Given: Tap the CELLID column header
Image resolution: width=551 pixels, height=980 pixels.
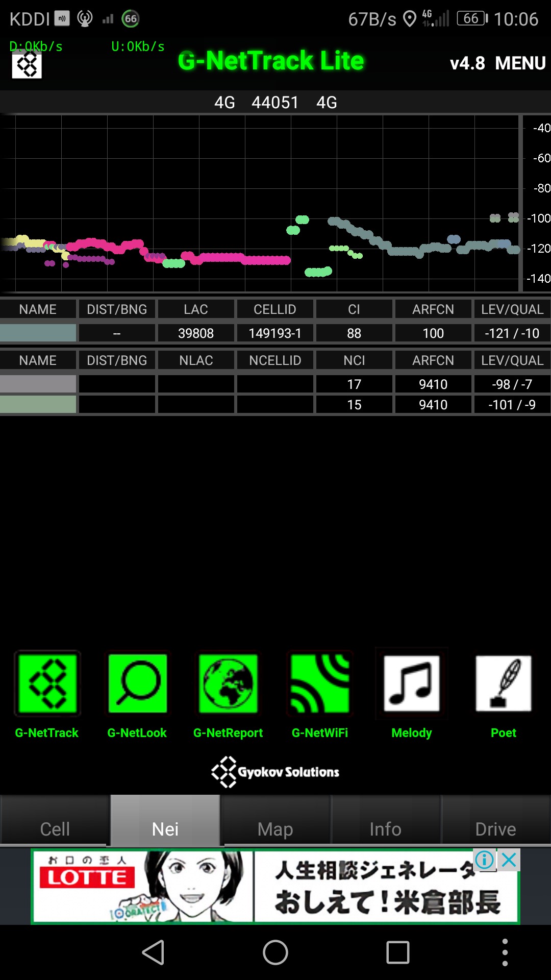Looking at the screenshot, I should pos(275,309).
